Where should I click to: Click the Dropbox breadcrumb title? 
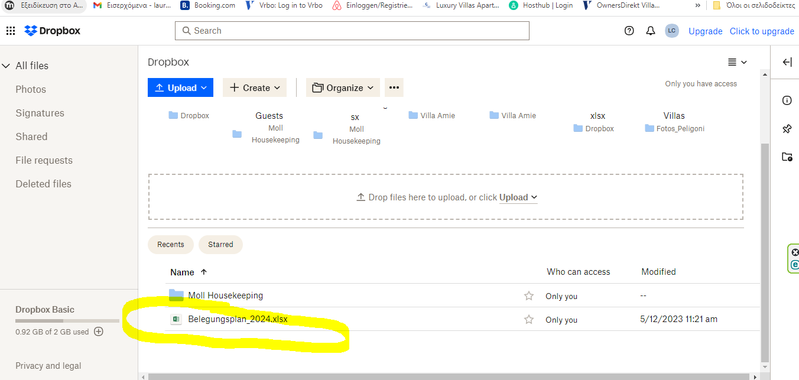(168, 62)
